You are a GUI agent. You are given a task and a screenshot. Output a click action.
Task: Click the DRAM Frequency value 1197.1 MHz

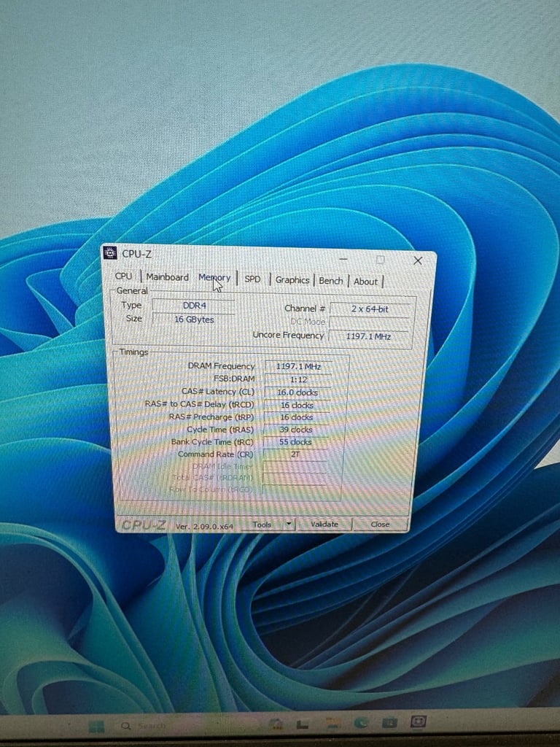tap(298, 366)
